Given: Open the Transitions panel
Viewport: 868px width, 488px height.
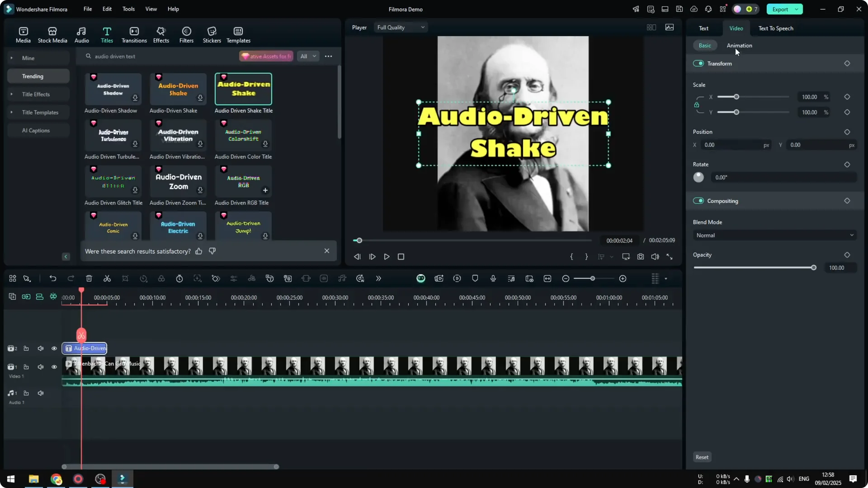Looking at the screenshot, I should point(134,34).
